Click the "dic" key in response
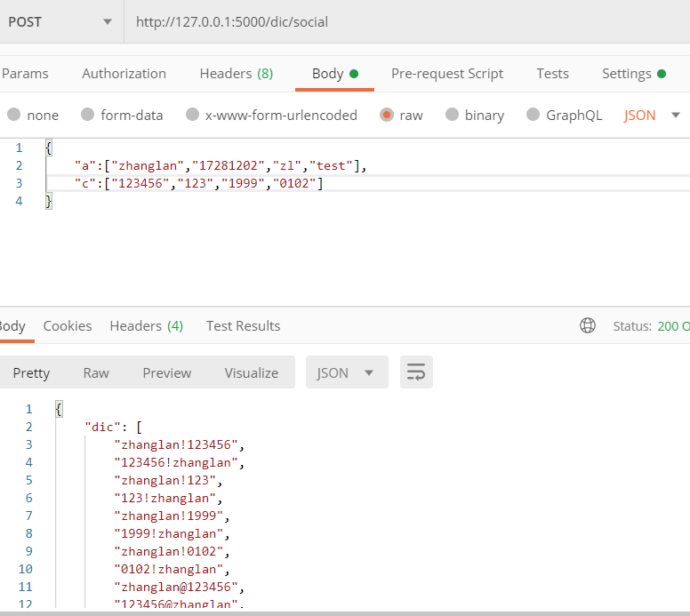The height and width of the screenshot is (616, 690). coord(102,427)
